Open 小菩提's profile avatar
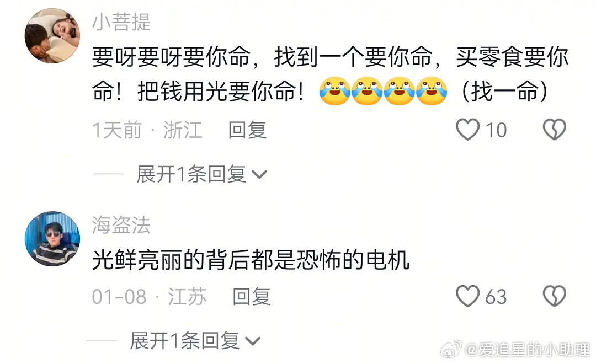Viewport: 596px width, 364px height. pos(52,36)
